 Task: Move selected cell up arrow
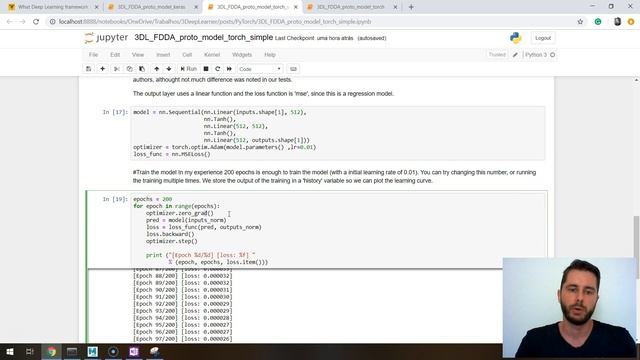157,69
